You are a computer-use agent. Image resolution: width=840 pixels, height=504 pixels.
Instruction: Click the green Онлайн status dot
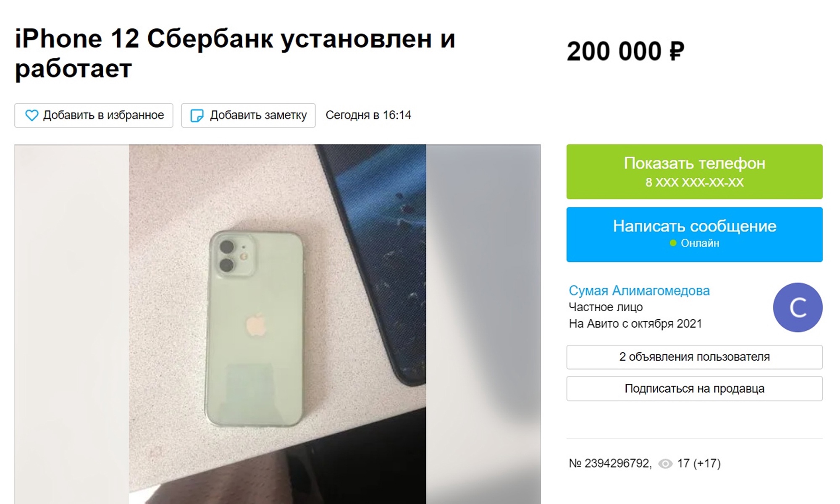[x=673, y=243]
